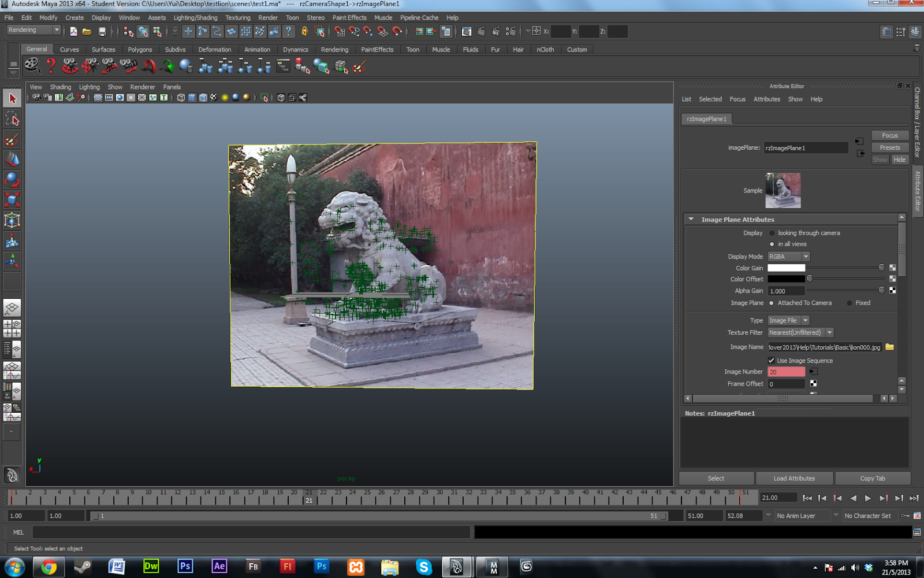Click the Copy Tab button
924x578 pixels.
tap(873, 478)
